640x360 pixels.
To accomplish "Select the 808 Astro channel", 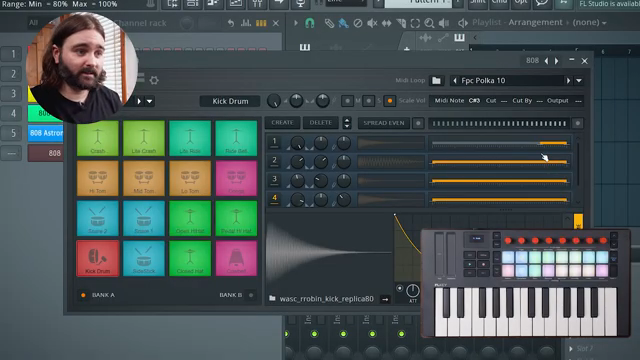I will 46,133.
